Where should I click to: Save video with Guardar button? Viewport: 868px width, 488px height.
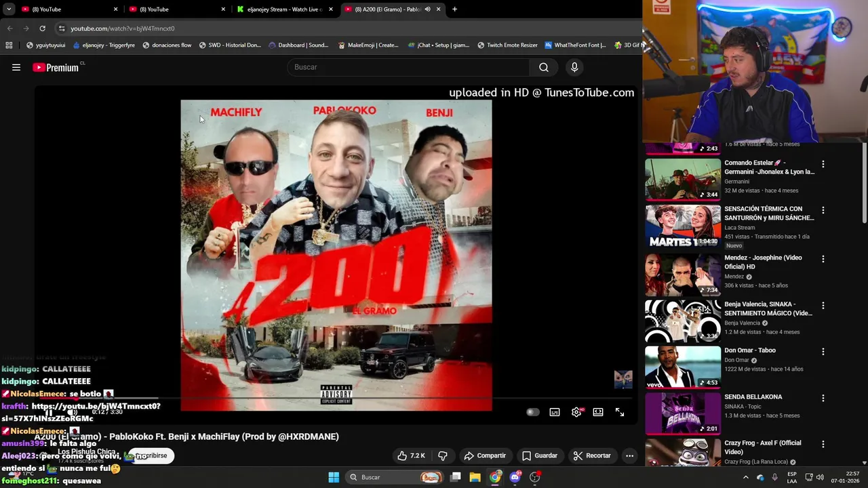tap(540, 455)
